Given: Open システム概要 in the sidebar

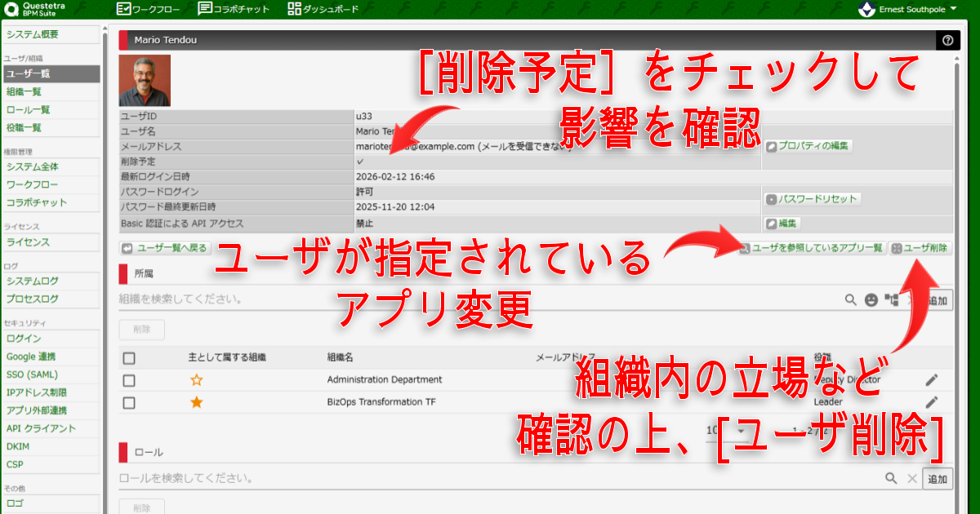Looking at the screenshot, I should click(x=51, y=34).
